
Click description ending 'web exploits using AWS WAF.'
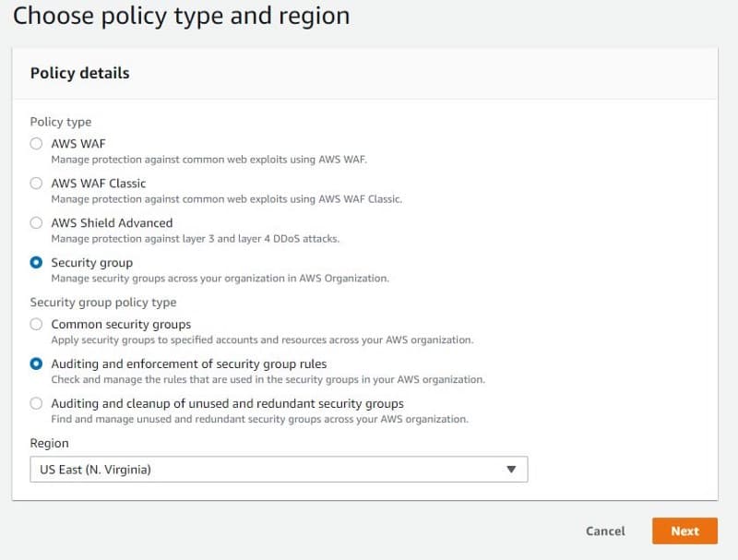(x=209, y=160)
